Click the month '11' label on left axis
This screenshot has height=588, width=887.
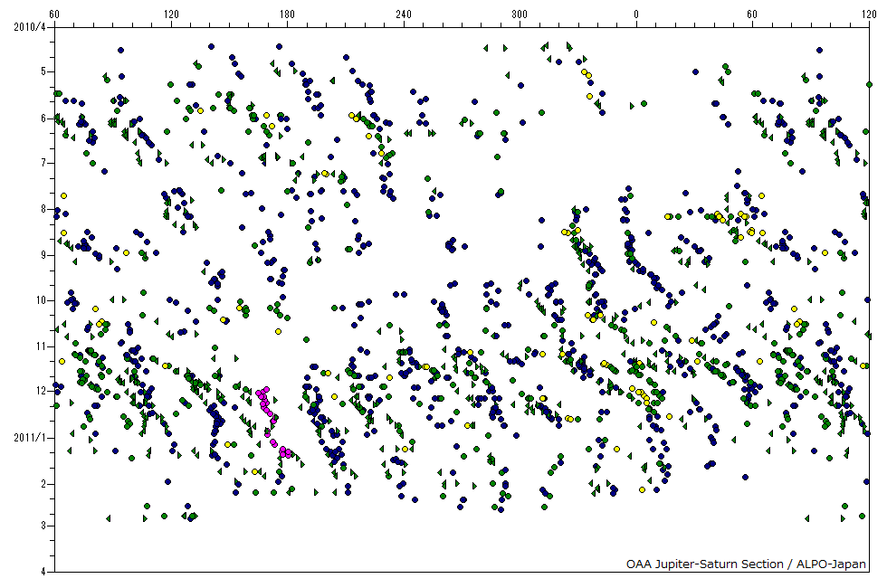(x=41, y=346)
